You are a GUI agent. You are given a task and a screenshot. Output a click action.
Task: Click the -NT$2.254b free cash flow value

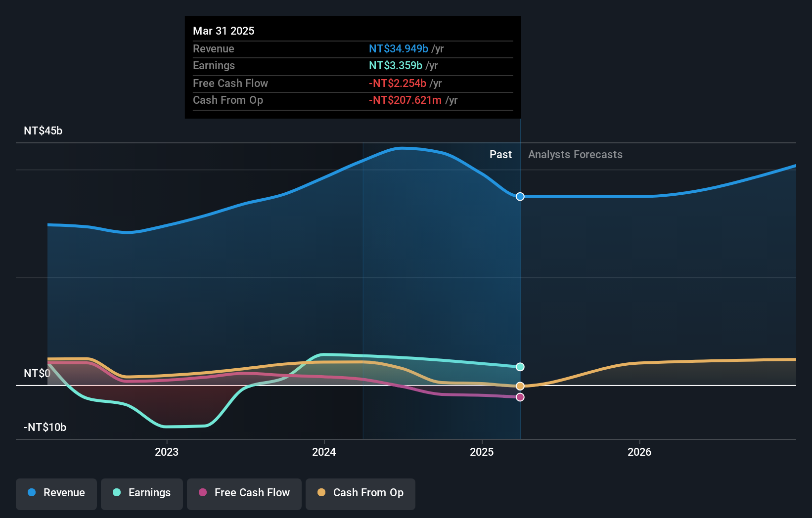[398, 83]
